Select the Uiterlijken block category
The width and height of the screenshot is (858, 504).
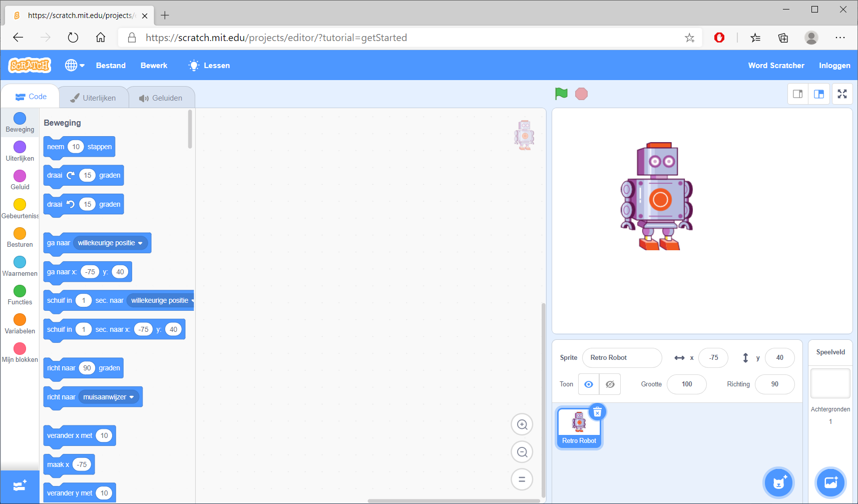click(20, 152)
